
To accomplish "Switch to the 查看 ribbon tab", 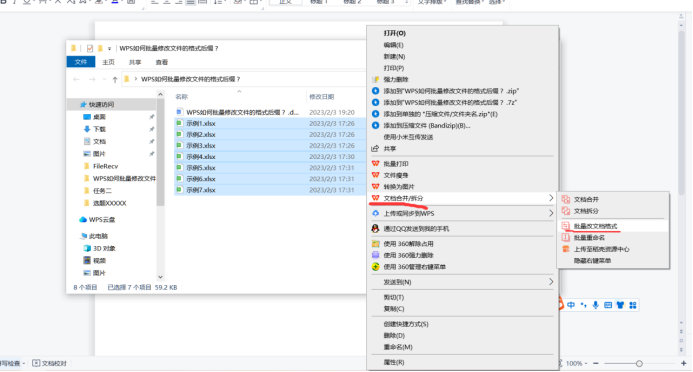I will 162,62.
